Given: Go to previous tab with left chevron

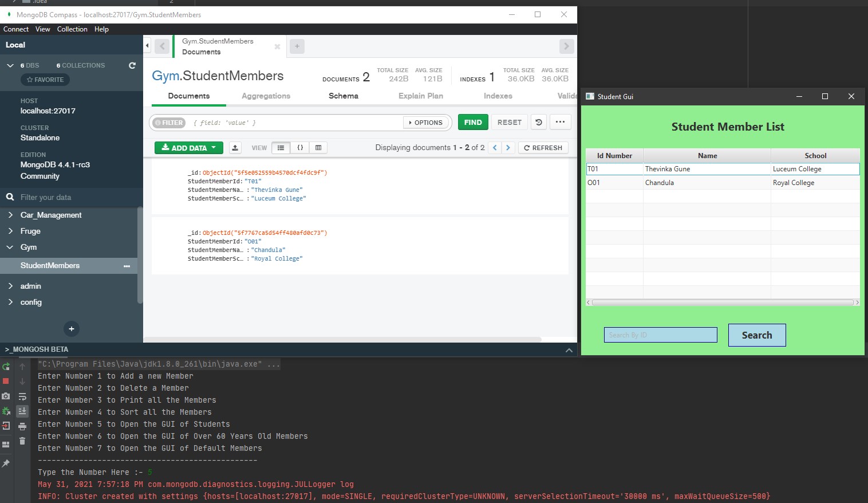Looking at the screenshot, I should tap(163, 46).
